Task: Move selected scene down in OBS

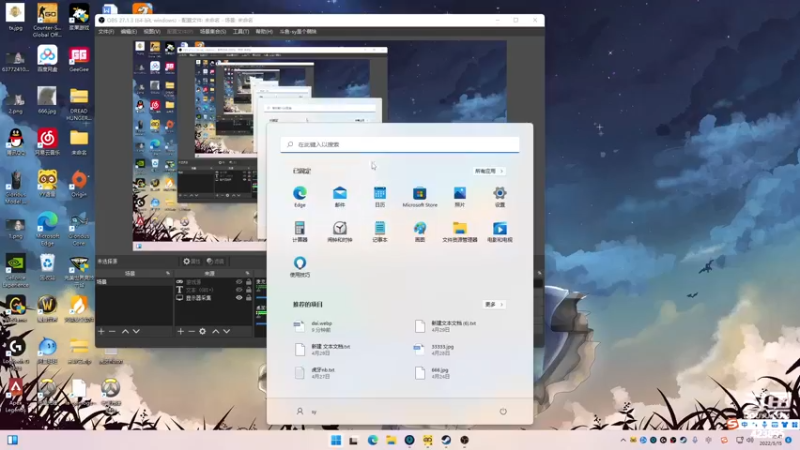Action: [x=136, y=332]
